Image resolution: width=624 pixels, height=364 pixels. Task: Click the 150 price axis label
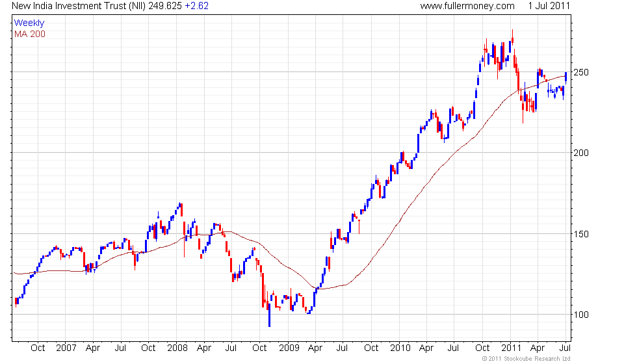coord(581,234)
